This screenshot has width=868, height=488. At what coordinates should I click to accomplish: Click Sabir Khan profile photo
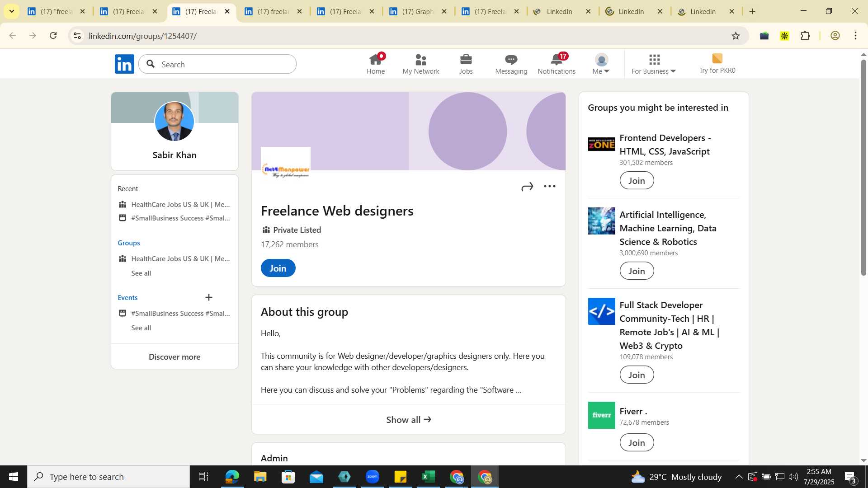(x=175, y=121)
